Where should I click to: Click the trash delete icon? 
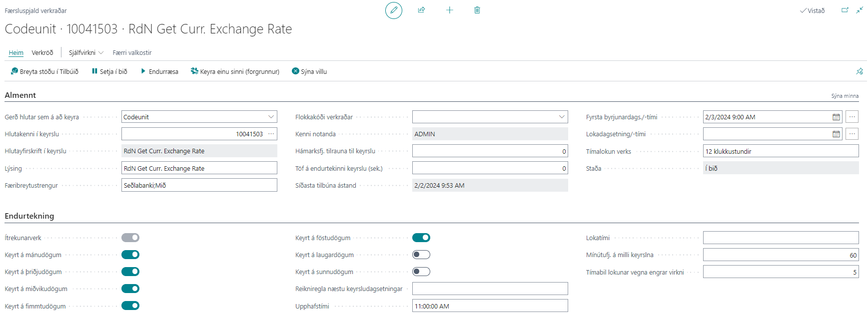coord(477,10)
